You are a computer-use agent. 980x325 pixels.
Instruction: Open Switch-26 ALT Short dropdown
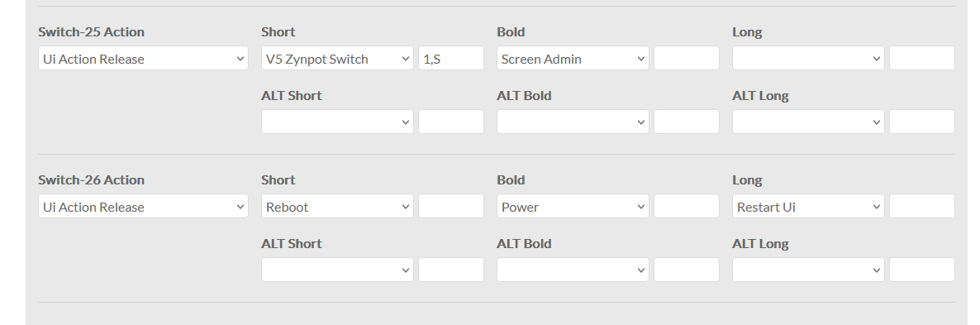(x=337, y=270)
